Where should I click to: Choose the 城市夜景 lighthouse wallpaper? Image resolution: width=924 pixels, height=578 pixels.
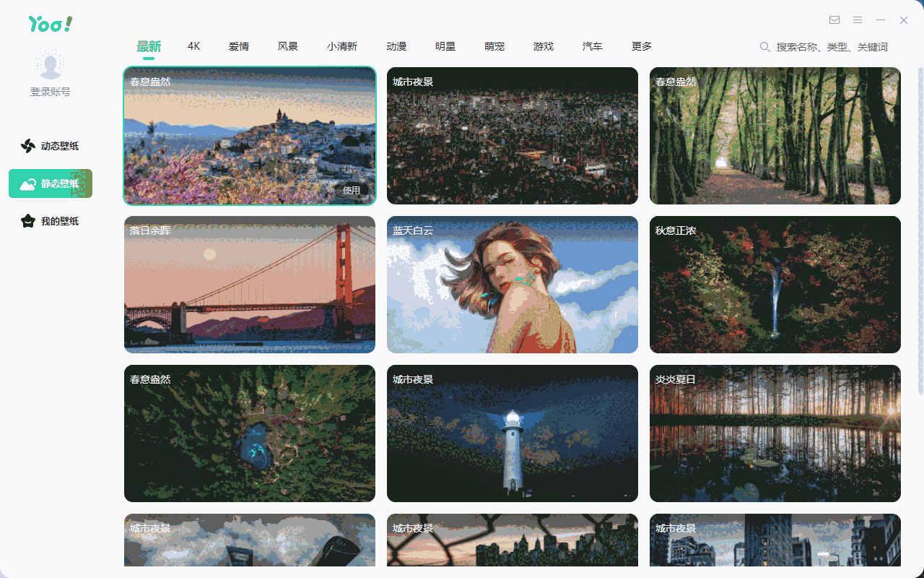(x=513, y=433)
